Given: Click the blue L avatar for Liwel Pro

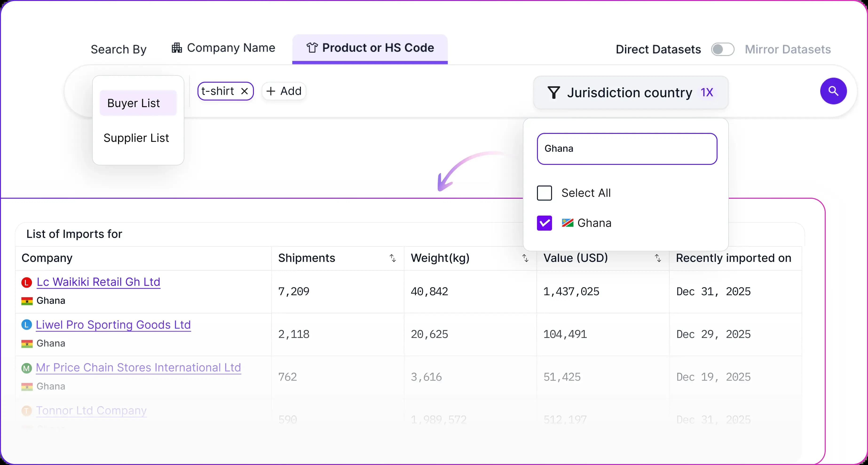Looking at the screenshot, I should [27, 325].
